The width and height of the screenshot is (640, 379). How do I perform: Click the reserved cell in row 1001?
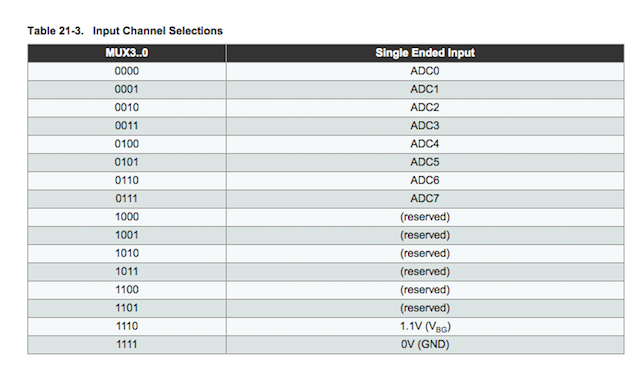(x=425, y=235)
